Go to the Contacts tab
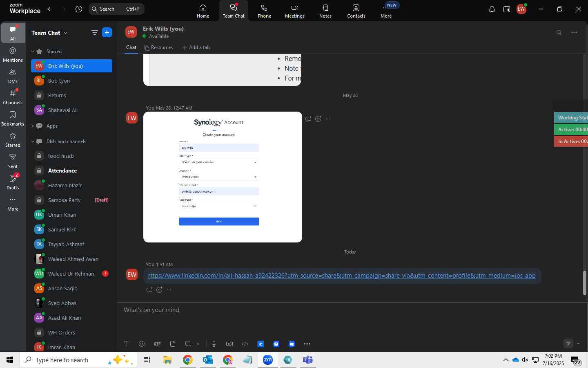The width and height of the screenshot is (588, 368). pyautogui.click(x=356, y=11)
